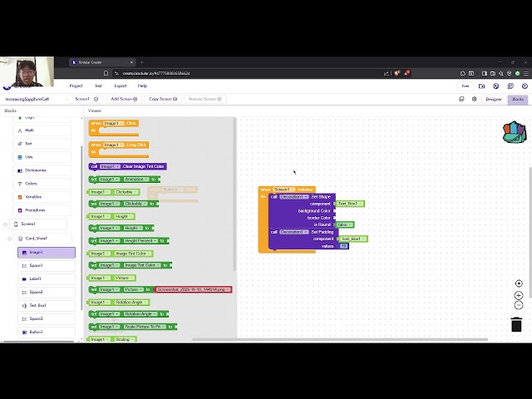Open the Variables blocks category
Image resolution: width=532 pixels, height=399 pixels.
[42, 197]
